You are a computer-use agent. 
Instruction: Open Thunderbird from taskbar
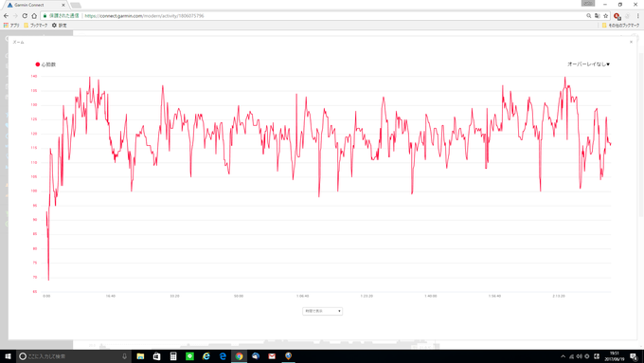coord(256,356)
